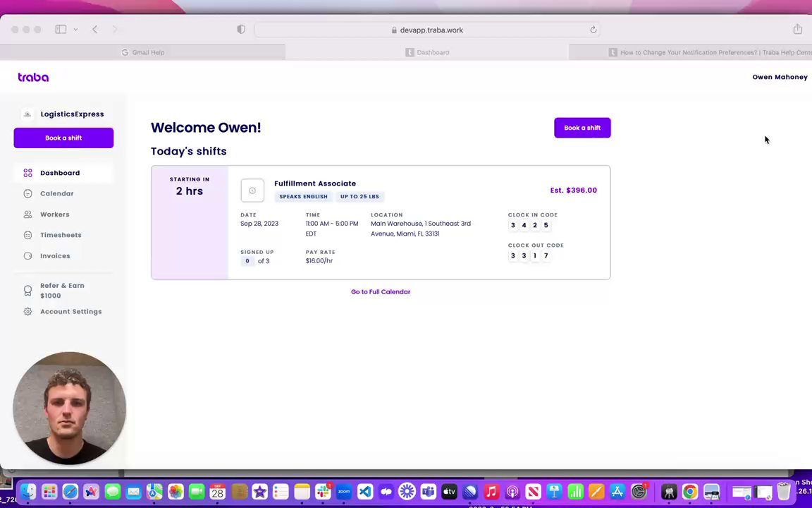812x508 pixels.
Task: Open the Dashboard sidebar item
Action: 63,173
